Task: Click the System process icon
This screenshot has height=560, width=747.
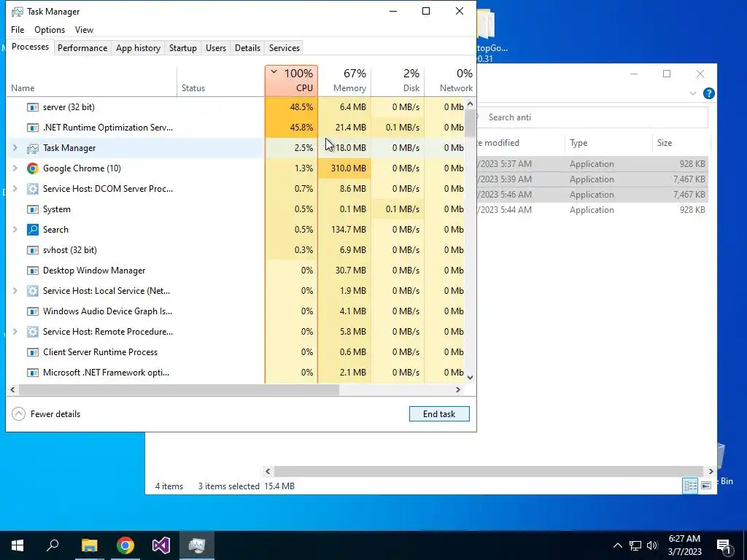Action: click(32, 209)
